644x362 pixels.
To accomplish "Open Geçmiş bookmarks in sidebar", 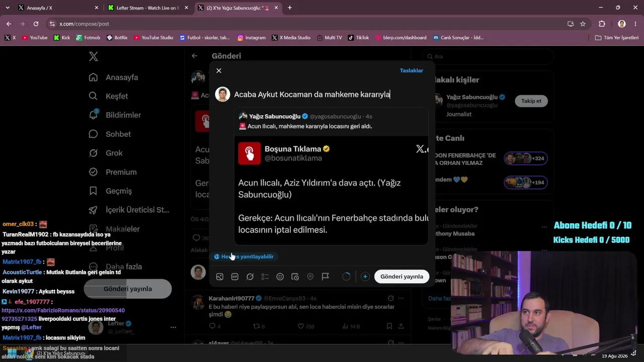I will (x=111, y=191).
